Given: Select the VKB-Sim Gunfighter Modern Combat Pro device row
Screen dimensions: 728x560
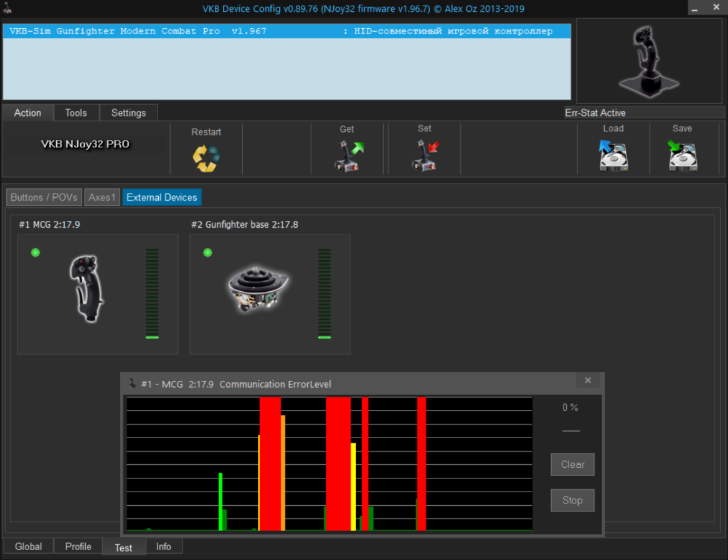Looking at the screenshot, I should 287,31.
